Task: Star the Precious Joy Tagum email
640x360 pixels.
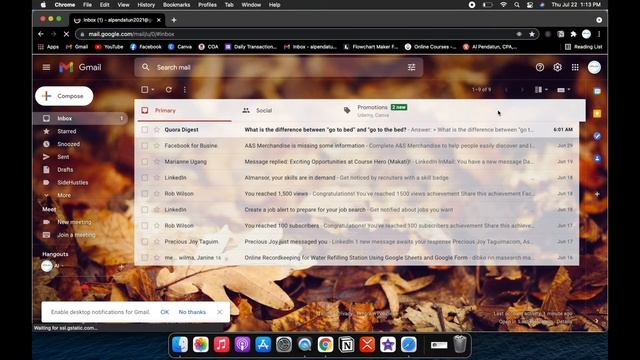Action: (x=157, y=242)
